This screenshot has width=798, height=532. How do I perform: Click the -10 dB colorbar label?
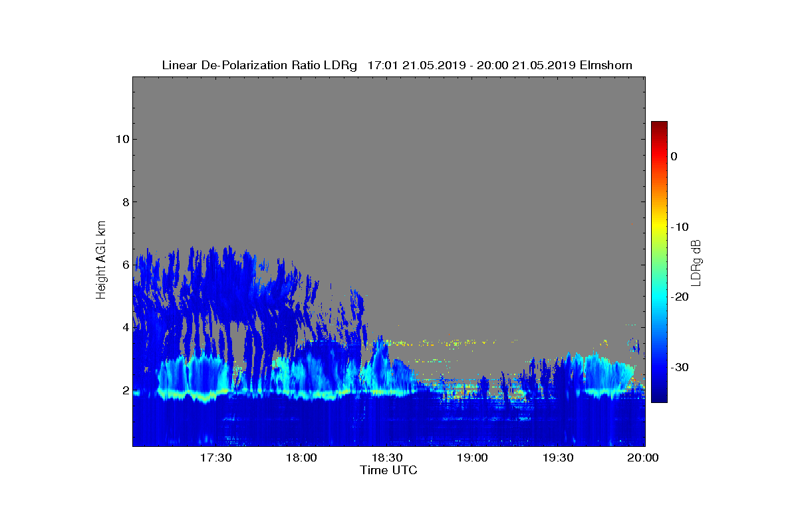(x=679, y=227)
